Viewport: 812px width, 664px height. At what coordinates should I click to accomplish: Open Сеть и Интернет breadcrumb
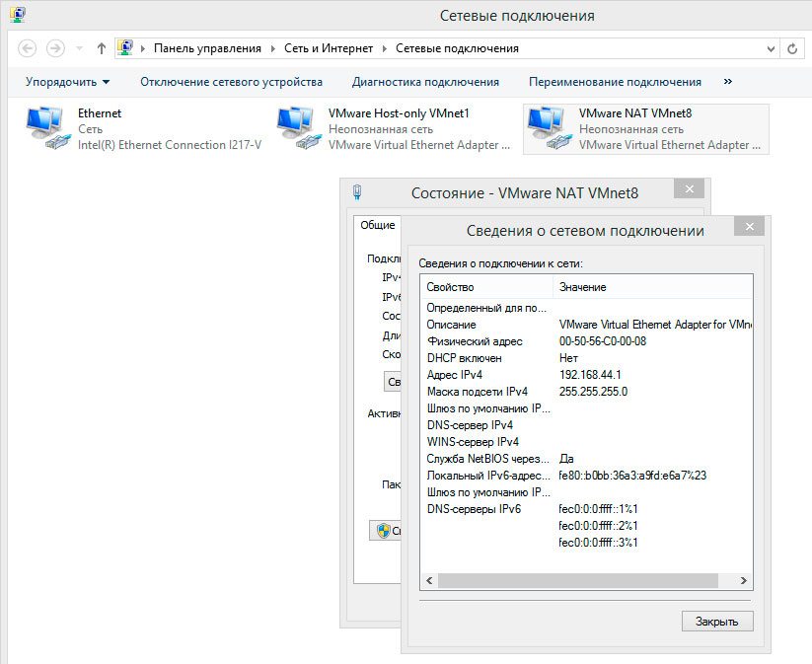(x=329, y=48)
